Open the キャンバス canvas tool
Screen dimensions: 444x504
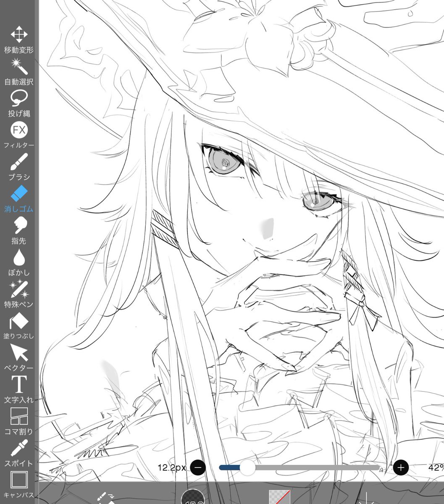(19, 485)
